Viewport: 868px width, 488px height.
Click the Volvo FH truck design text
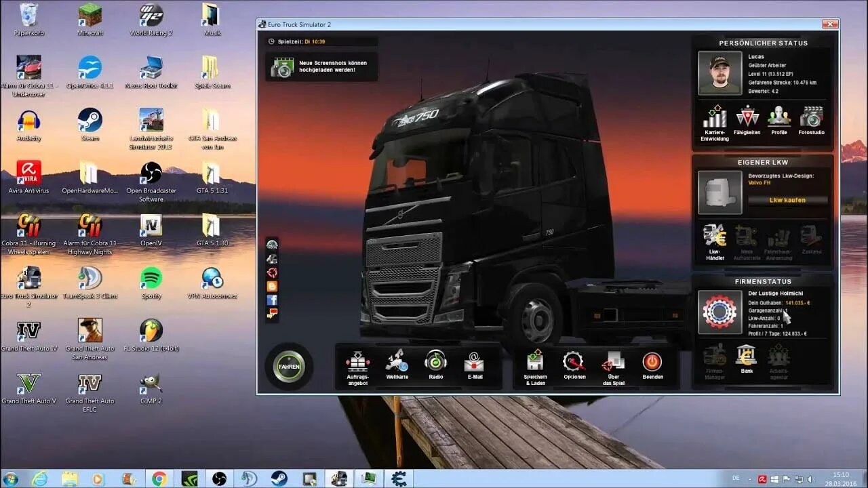(x=761, y=183)
